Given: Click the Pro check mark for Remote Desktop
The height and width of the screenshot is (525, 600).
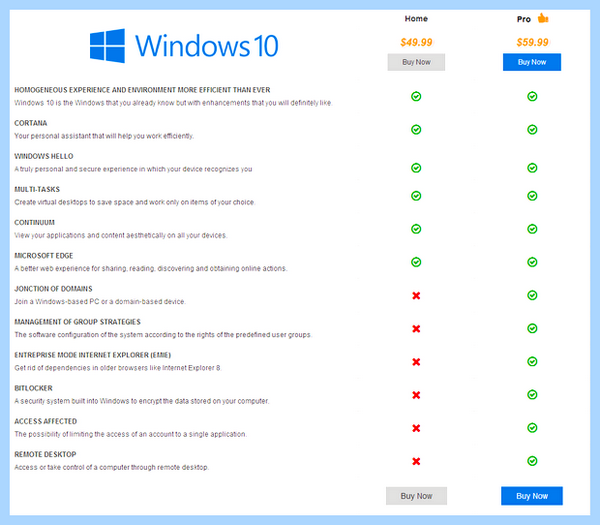Looking at the screenshot, I should pyautogui.click(x=532, y=461).
